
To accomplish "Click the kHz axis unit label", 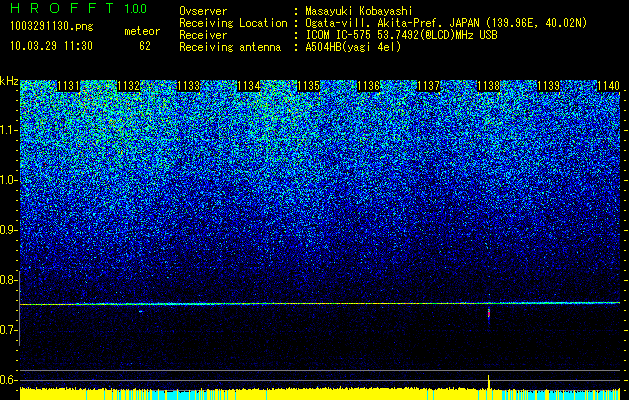I will pos(9,81).
